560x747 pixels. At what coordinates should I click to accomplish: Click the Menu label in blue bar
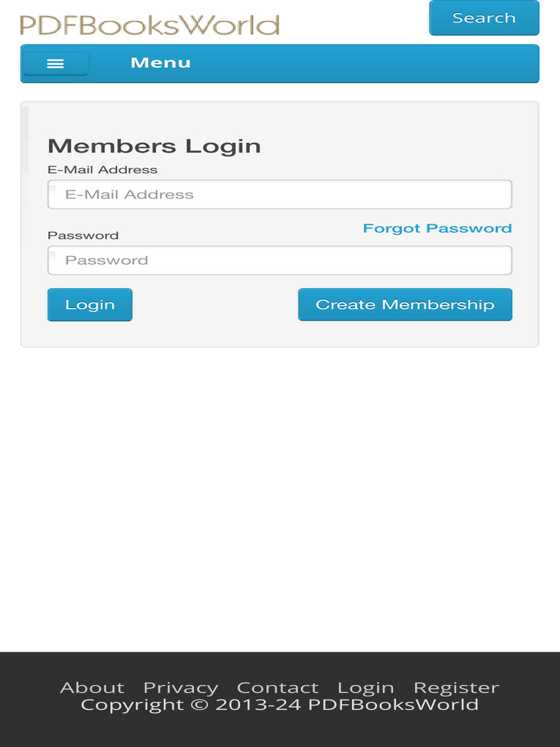(160, 63)
